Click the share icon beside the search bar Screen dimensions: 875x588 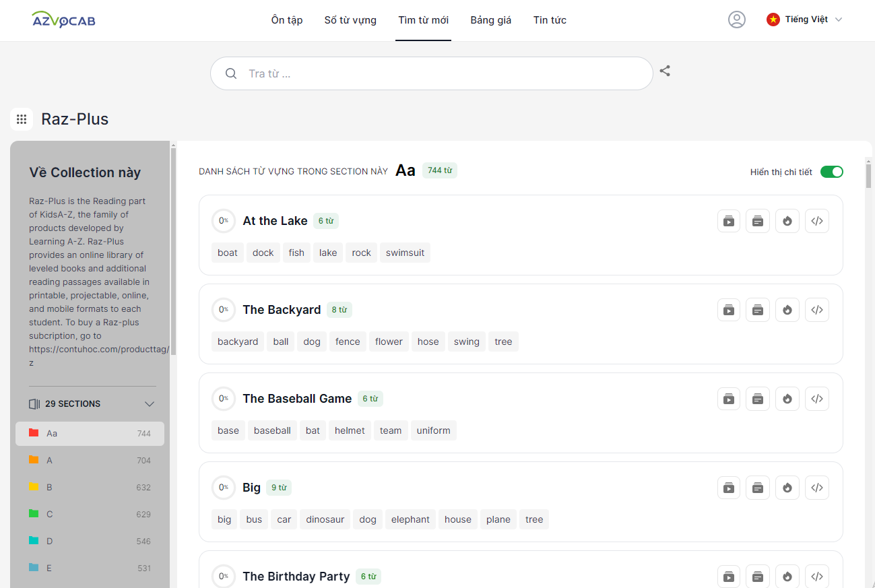[665, 71]
